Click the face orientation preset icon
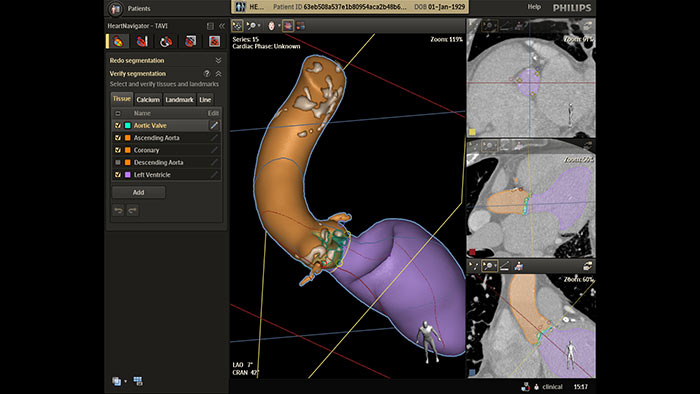This screenshot has height=394, width=700. [x=271, y=26]
